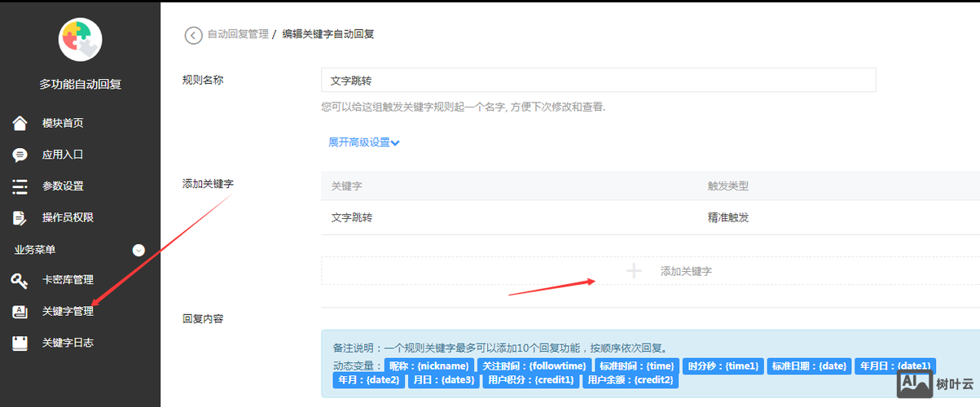Viewport: 980px width, 407px height.
Task: Click the plus icon for 添加关键字
Action: (x=634, y=271)
